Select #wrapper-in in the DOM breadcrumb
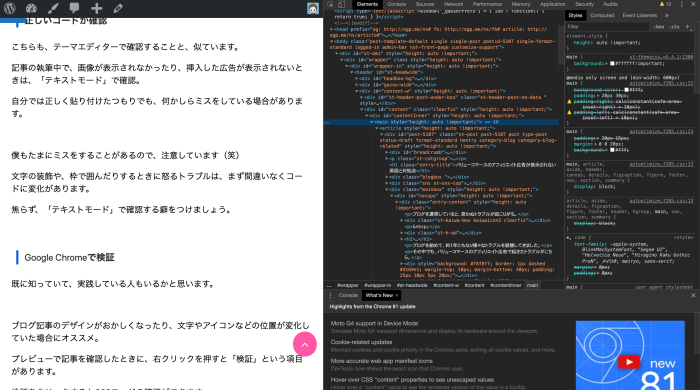The height and width of the screenshot is (390, 700). tap(378, 285)
